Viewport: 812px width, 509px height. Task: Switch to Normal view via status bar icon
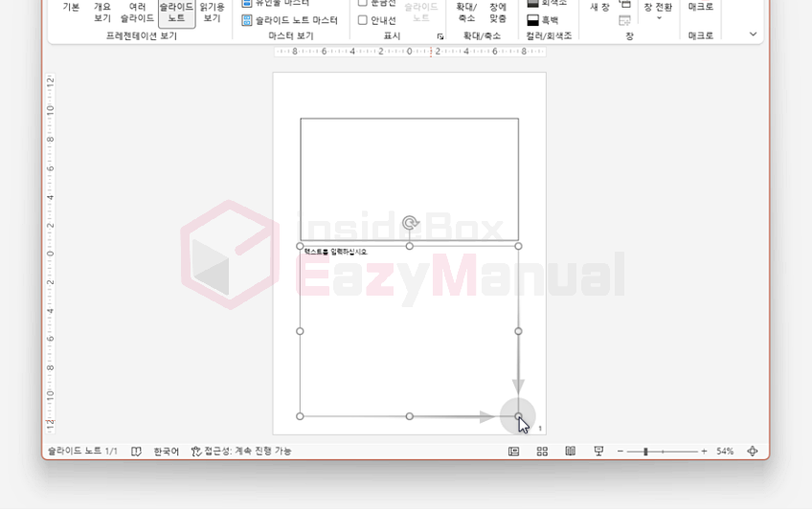[513, 452]
